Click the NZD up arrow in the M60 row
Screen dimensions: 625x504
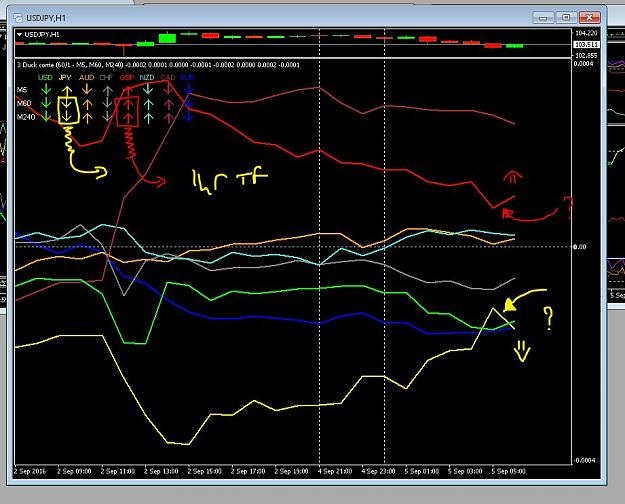click(148, 104)
